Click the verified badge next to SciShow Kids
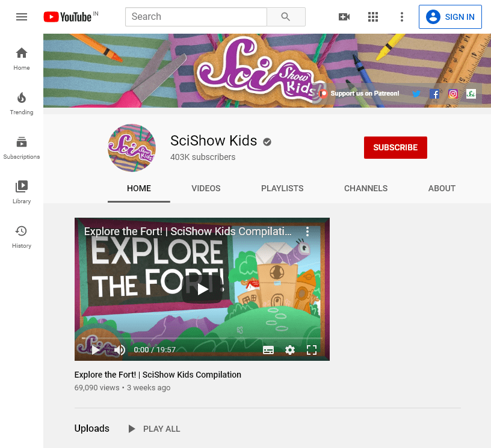Screen dimensions: 491x448 [x=267, y=142]
